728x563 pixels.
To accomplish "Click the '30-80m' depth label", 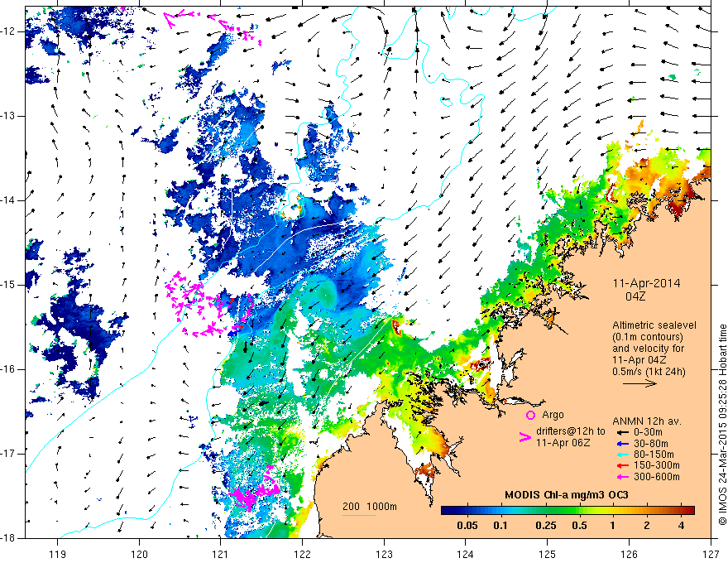I will click(650, 444).
